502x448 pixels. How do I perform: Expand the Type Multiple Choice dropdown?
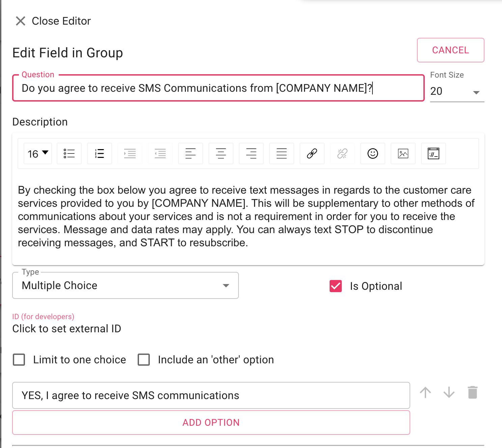pos(125,285)
